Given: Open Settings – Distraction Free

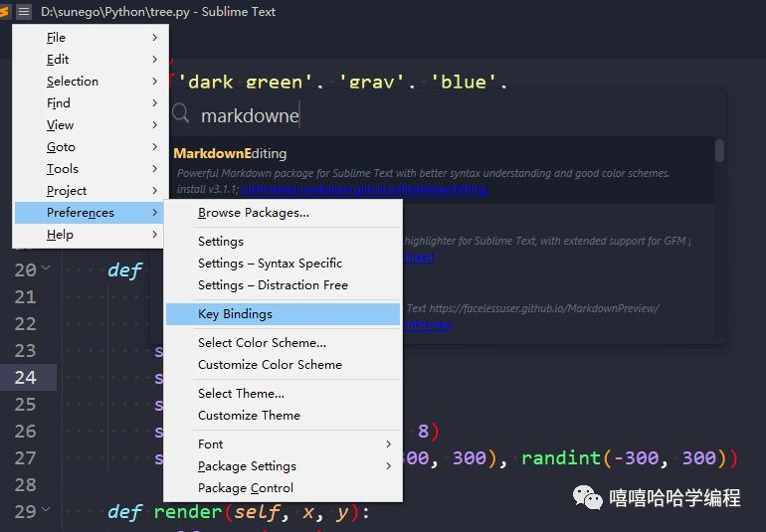Looking at the screenshot, I should coord(283,285).
